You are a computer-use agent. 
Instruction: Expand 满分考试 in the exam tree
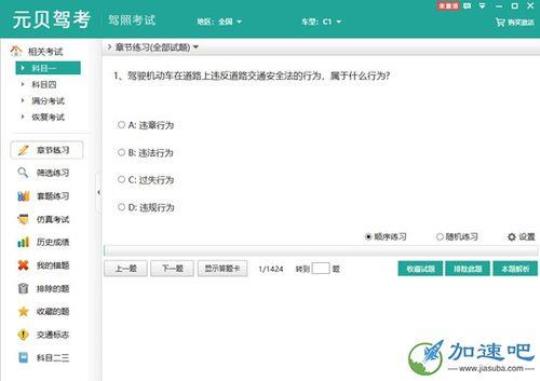(x=43, y=101)
